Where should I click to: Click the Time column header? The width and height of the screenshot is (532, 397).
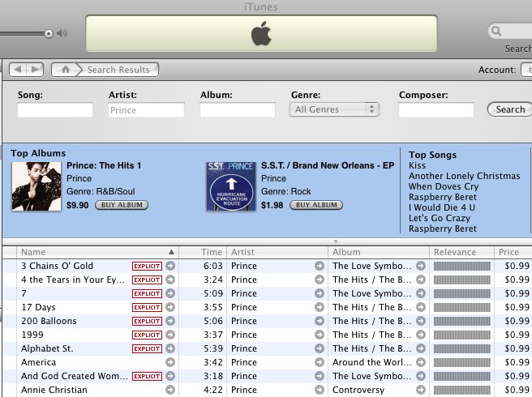click(203, 252)
